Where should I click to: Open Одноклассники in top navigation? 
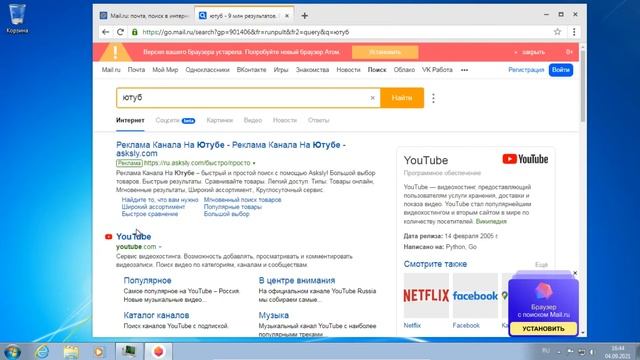pos(207,70)
